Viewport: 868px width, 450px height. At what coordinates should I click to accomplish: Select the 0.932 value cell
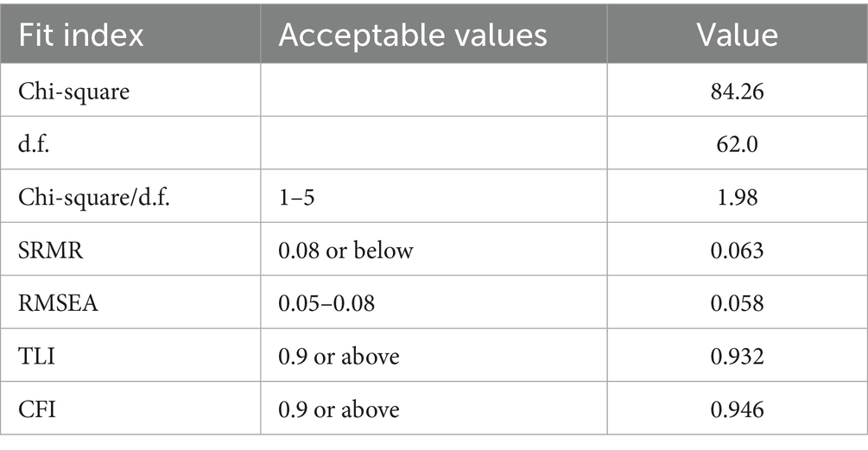click(737, 356)
